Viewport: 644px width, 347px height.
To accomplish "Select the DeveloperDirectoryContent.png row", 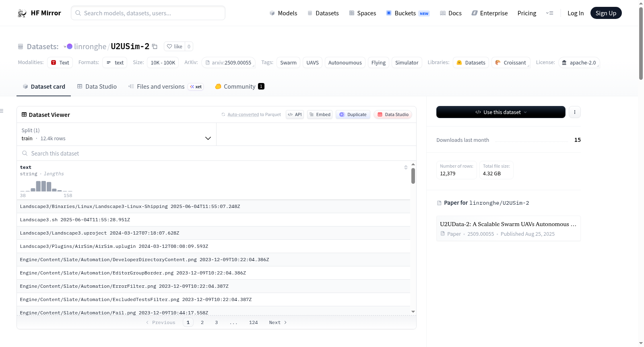I will 213,260.
